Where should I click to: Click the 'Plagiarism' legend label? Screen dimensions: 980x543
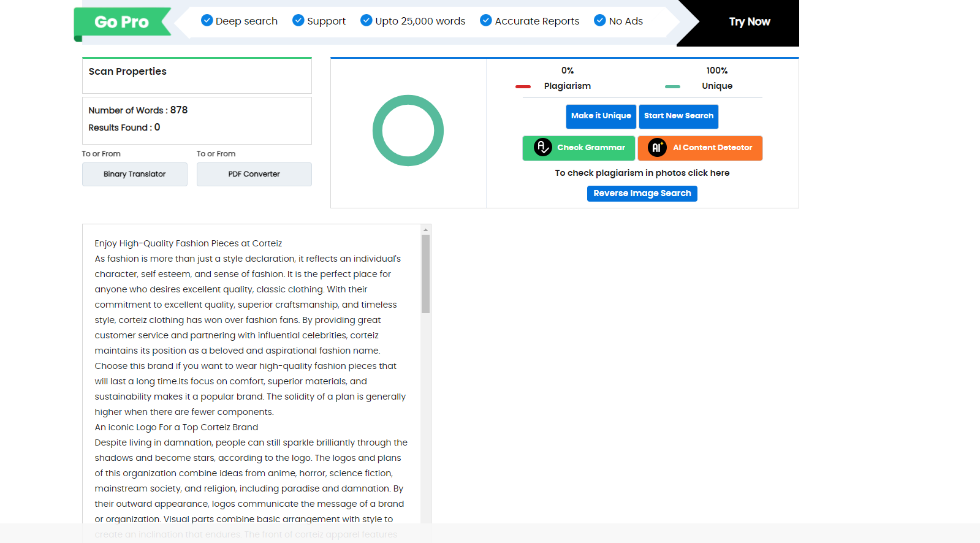pos(568,86)
